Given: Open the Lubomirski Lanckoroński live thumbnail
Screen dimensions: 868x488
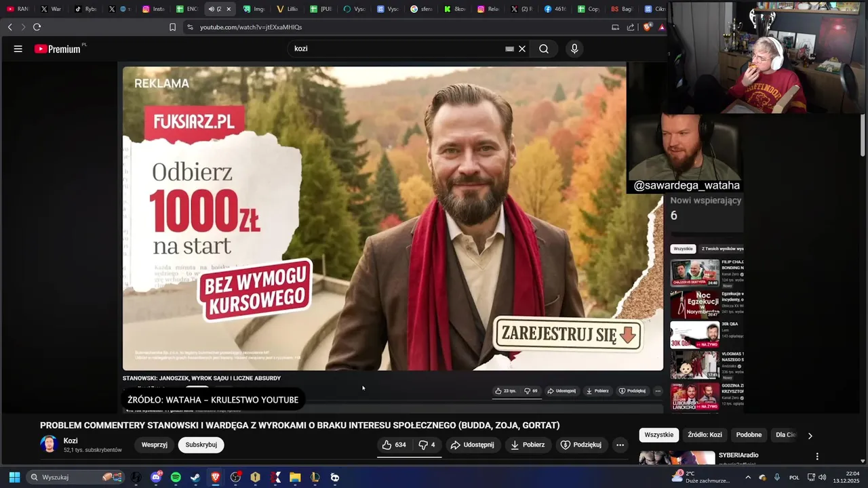Looking at the screenshot, I should (x=694, y=397).
